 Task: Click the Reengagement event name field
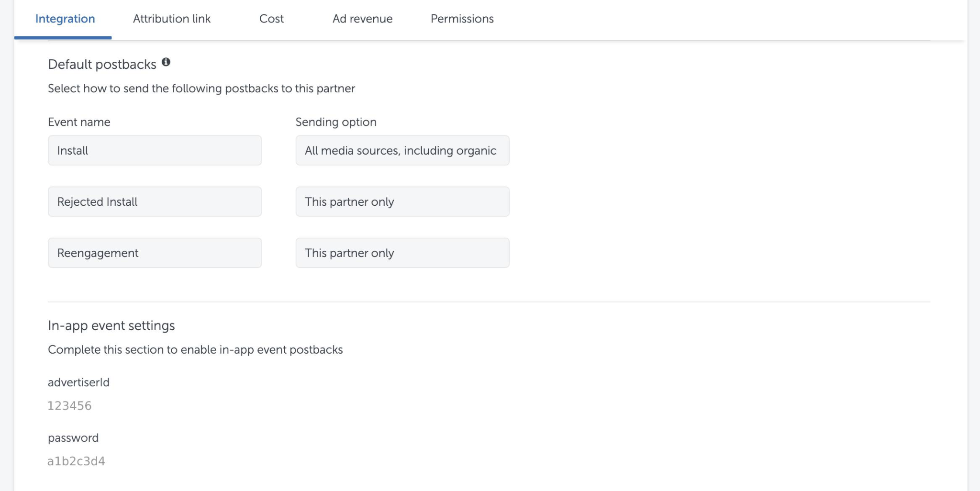coord(155,253)
